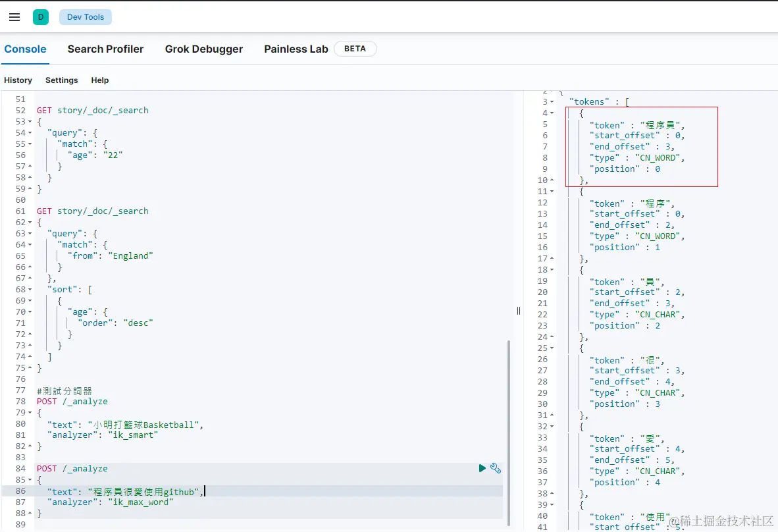
Task: Collapse the token object at output line 18
Action: 552,270
